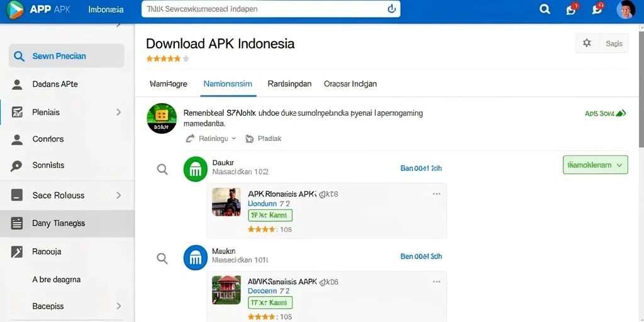
Task: Click the Sewn Pnecian search icon
Action: [x=19, y=56]
